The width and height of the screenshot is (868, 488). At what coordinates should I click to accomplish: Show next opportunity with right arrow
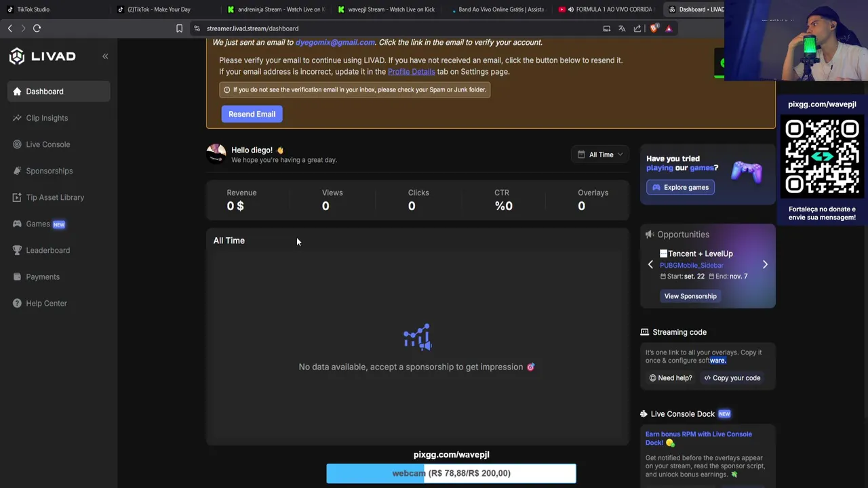click(765, 264)
